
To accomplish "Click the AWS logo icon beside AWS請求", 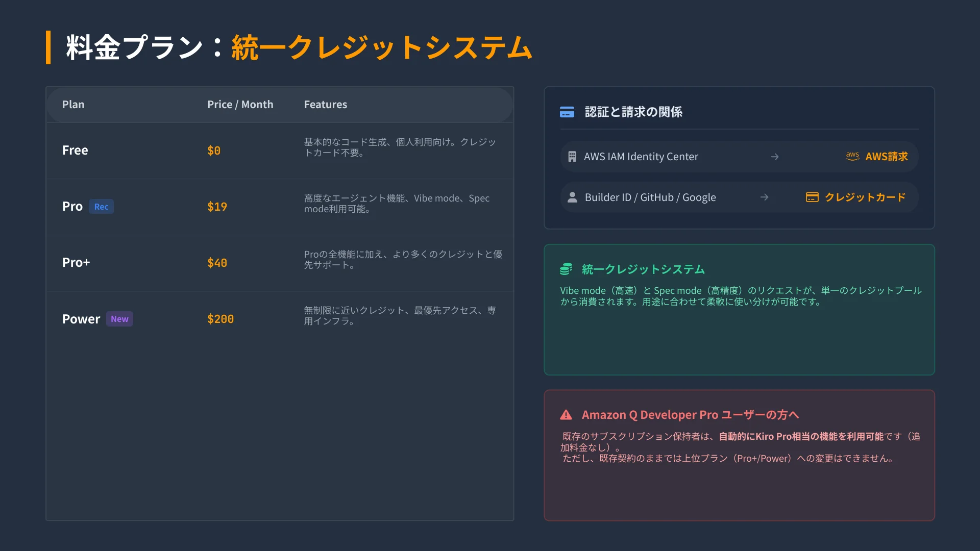I will point(852,156).
